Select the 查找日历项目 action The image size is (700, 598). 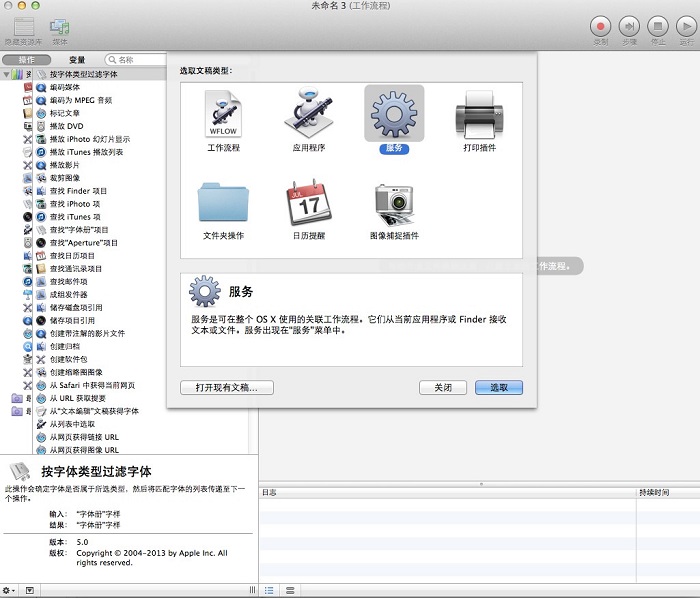tap(100, 256)
